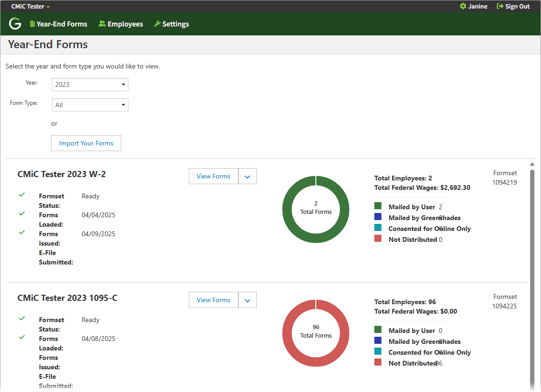Screen dimensions: 541x392
Task: Expand the W-2 View Forms chevron menu
Action: tap(247, 176)
